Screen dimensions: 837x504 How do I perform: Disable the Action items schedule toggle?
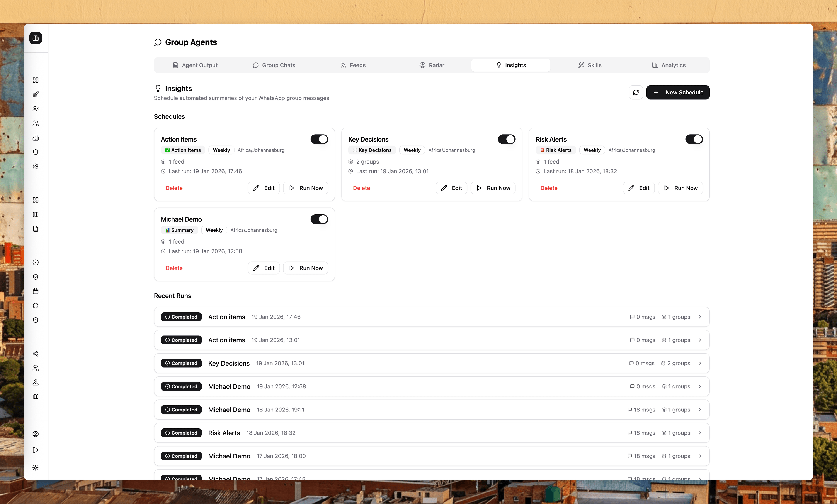[x=319, y=139]
